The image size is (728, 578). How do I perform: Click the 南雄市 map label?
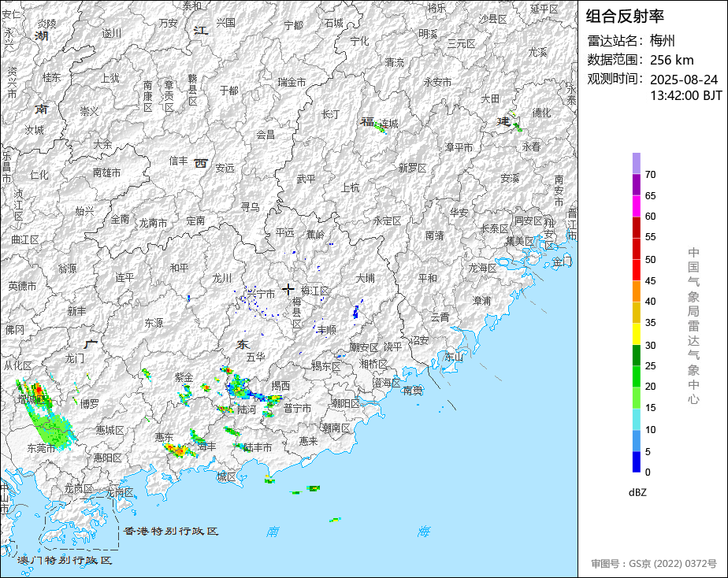pyautogui.click(x=107, y=172)
